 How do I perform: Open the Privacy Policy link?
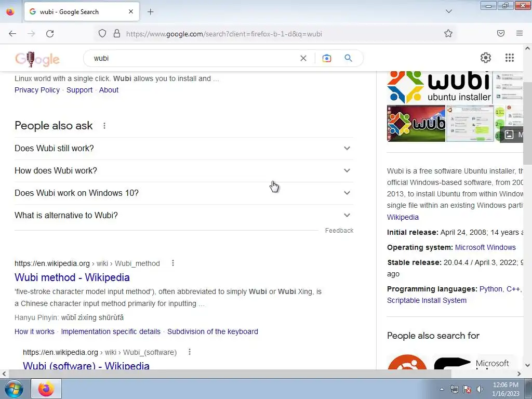click(x=37, y=90)
